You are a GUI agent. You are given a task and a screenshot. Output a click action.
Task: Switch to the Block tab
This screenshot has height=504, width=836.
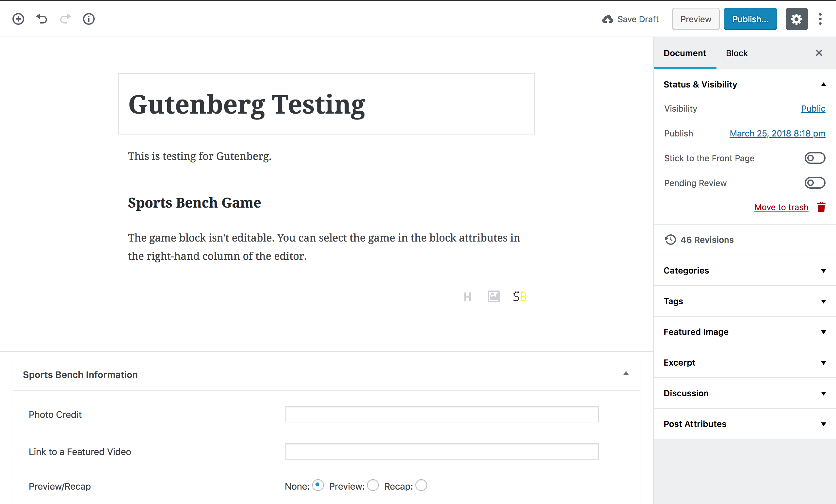point(736,53)
